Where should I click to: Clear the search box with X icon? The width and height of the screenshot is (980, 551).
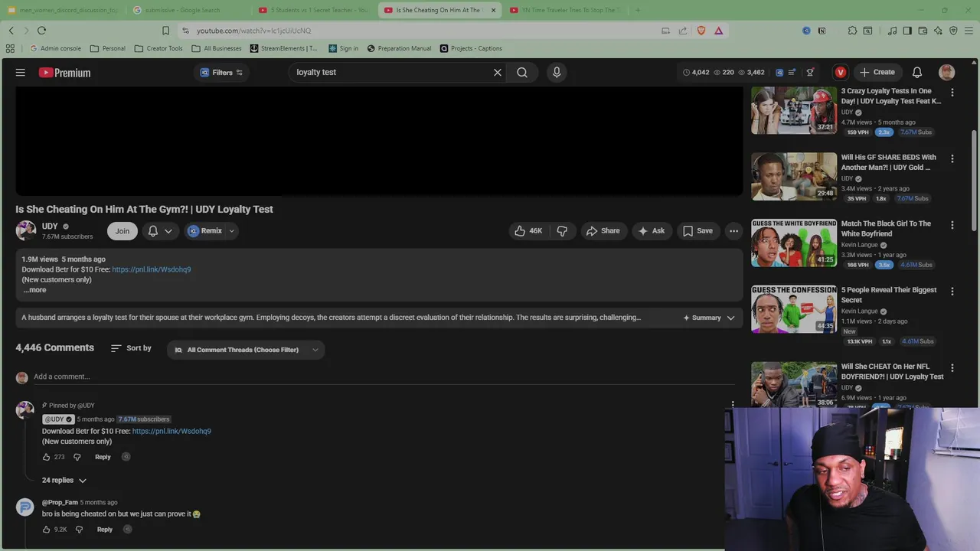[x=498, y=72]
